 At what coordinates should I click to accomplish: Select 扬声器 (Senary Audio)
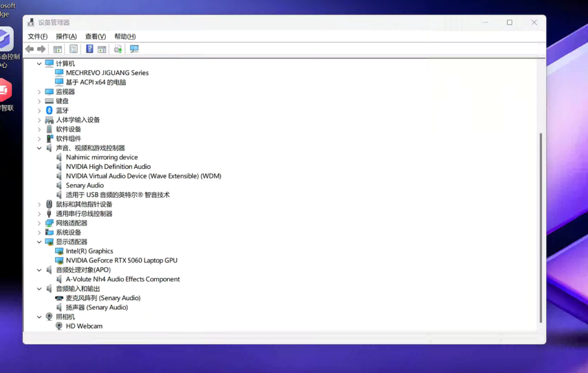[x=96, y=307]
